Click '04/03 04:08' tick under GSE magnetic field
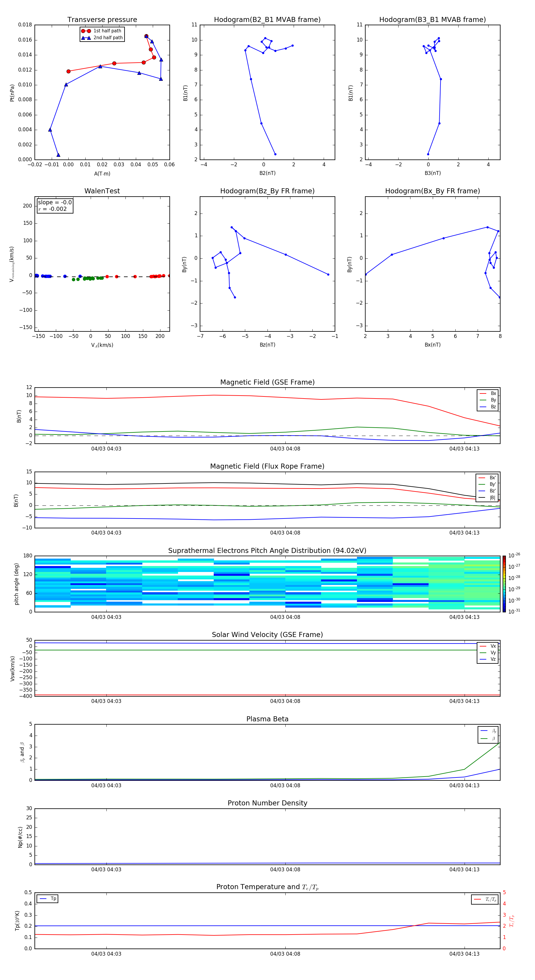The width and height of the screenshot is (535, 980). pyautogui.click(x=285, y=449)
